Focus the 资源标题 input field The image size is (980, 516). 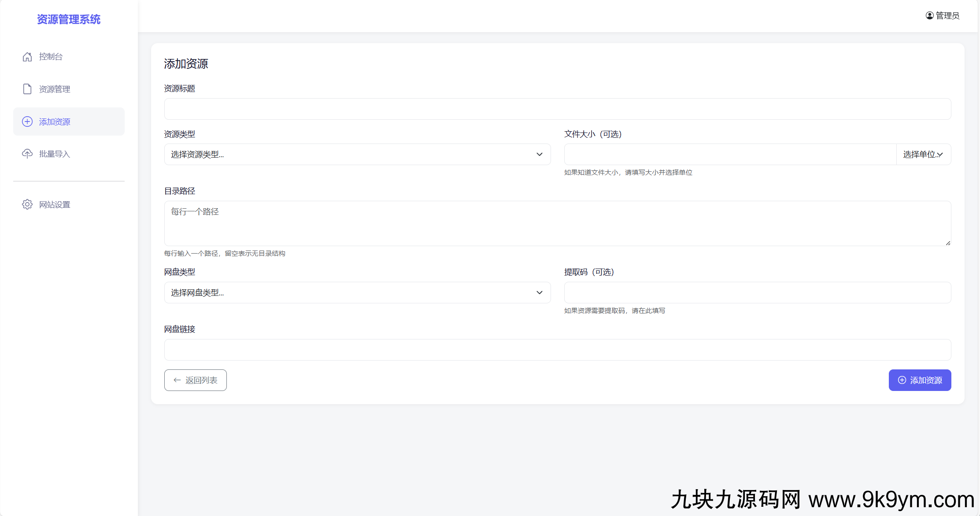(557, 109)
